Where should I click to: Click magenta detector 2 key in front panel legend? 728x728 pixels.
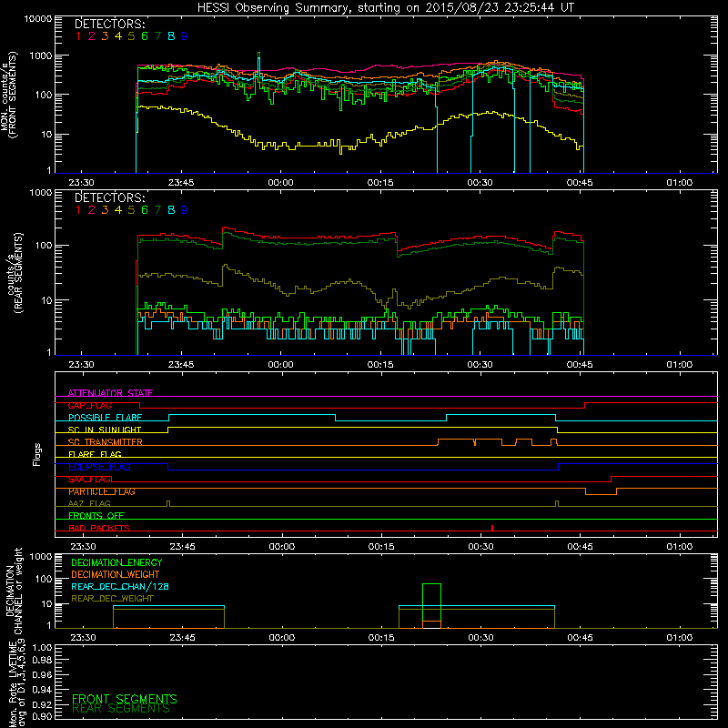coord(92,36)
